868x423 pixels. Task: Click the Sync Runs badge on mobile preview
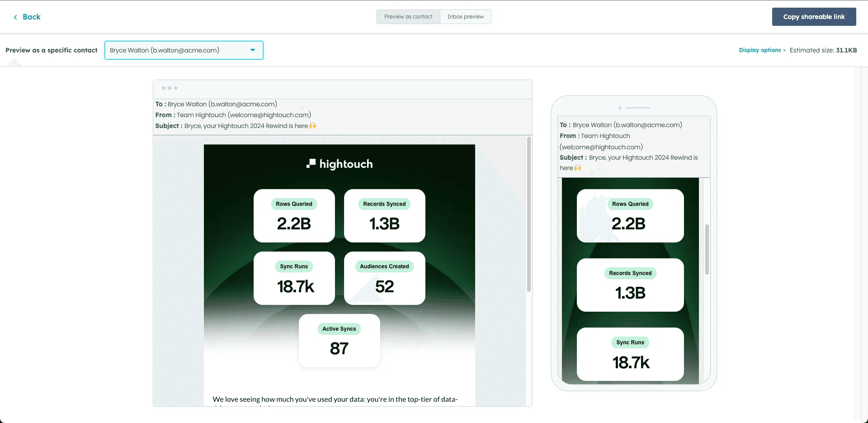[x=630, y=342]
